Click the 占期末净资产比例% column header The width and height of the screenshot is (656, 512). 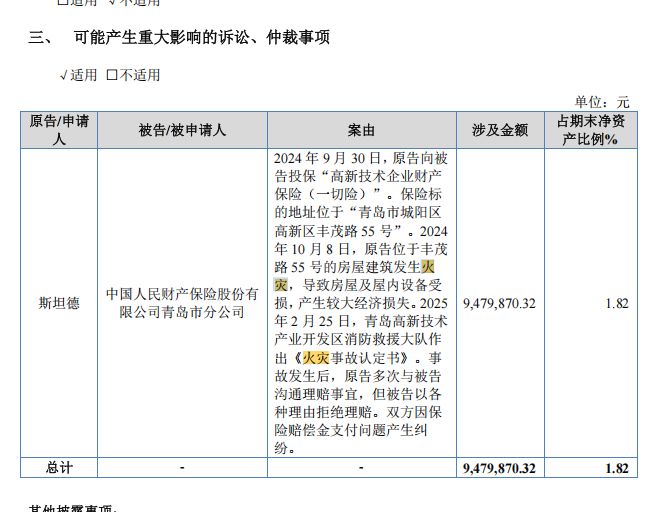pyautogui.click(x=590, y=130)
